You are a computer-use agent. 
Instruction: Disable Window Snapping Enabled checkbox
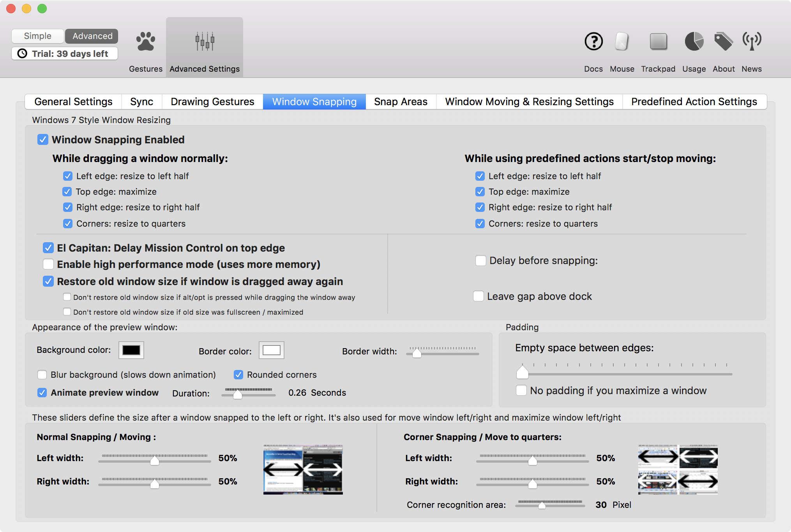tap(43, 139)
